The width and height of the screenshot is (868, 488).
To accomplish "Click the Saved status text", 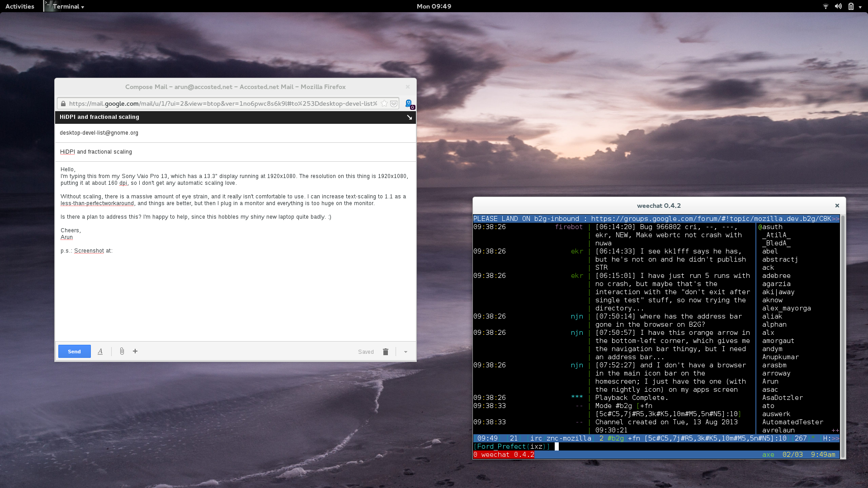I will [x=366, y=352].
